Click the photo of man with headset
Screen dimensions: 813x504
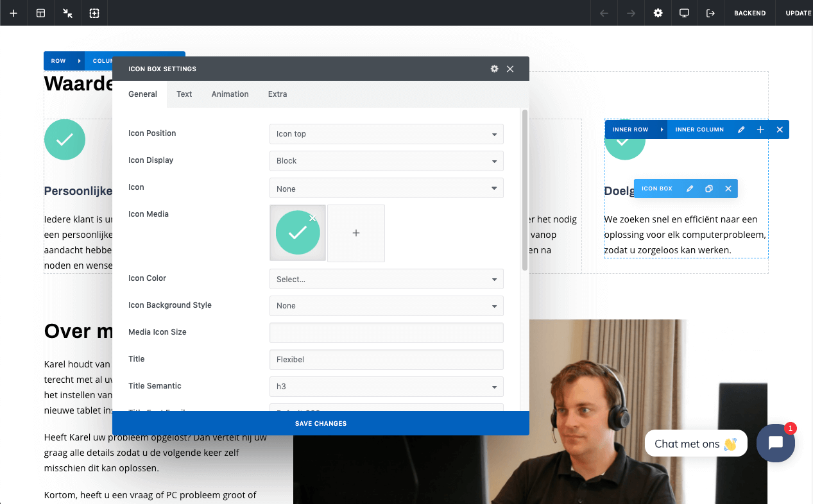pos(530,411)
